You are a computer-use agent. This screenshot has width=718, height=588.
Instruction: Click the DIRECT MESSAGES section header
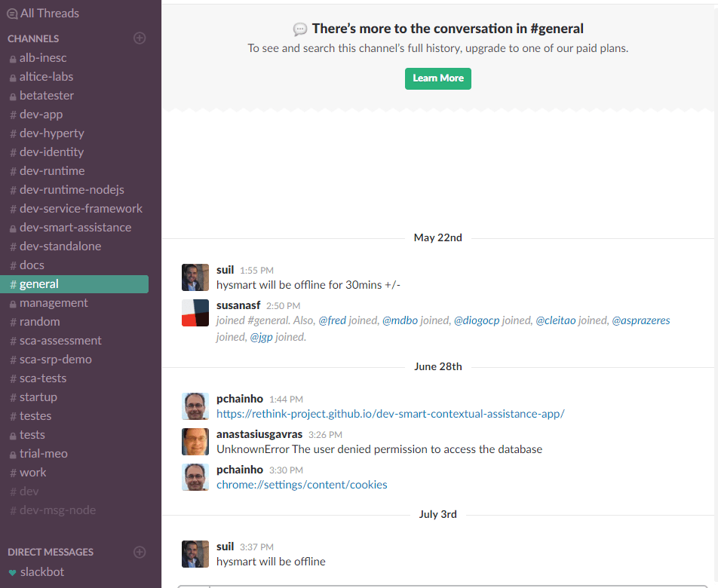pyautogui.click(x=51, y=552)
